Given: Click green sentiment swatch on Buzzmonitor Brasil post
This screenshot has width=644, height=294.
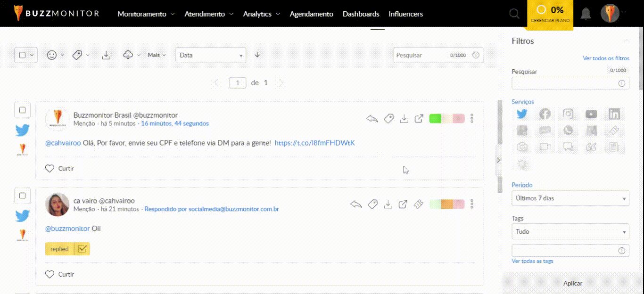Looking at the screenshot, I should [x=435, y=119].
